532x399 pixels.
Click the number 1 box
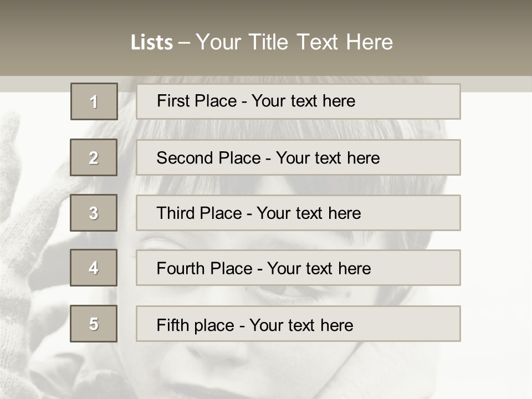94,101
